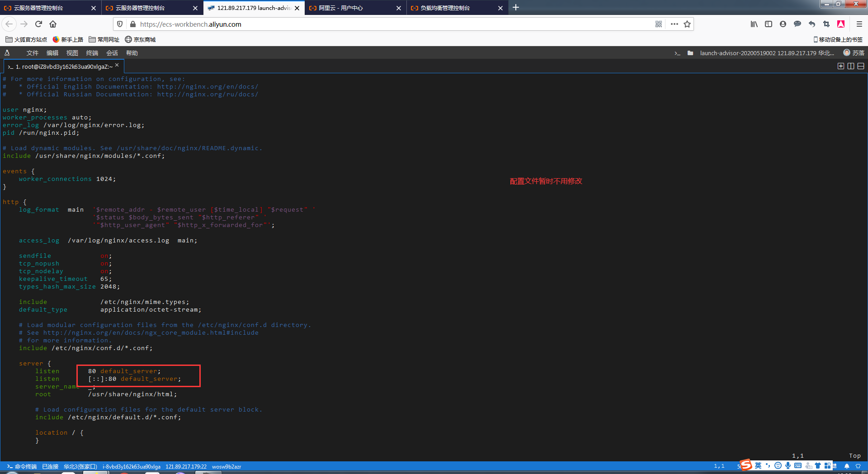
Task: Open the Firefox hamburger application menu
Action: [859, 24]
